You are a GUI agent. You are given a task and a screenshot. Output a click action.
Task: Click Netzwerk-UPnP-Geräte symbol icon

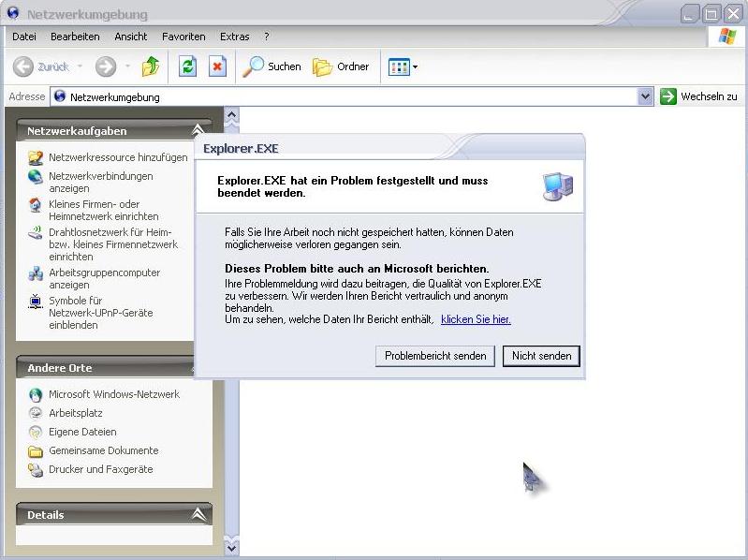point(36,302)
